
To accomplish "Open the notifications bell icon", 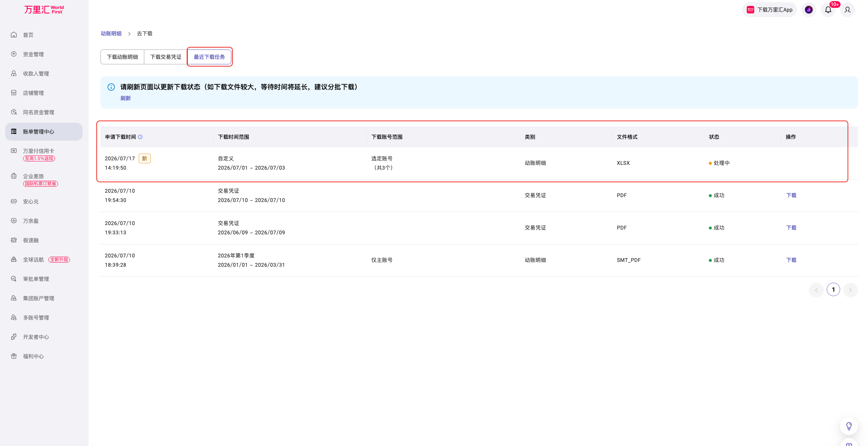I will coord(828,10).
